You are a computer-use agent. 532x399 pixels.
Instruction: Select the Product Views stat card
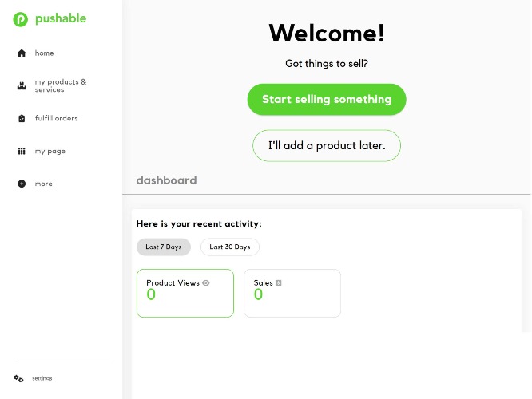pyautogui.click(x=185, y=293)
